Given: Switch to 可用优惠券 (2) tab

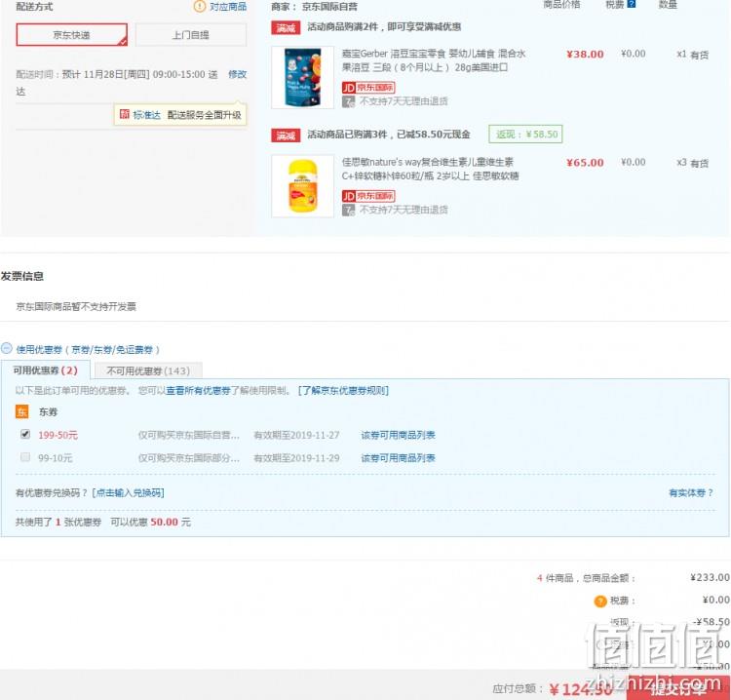Looking at the screenshot, I should (45, 370).
